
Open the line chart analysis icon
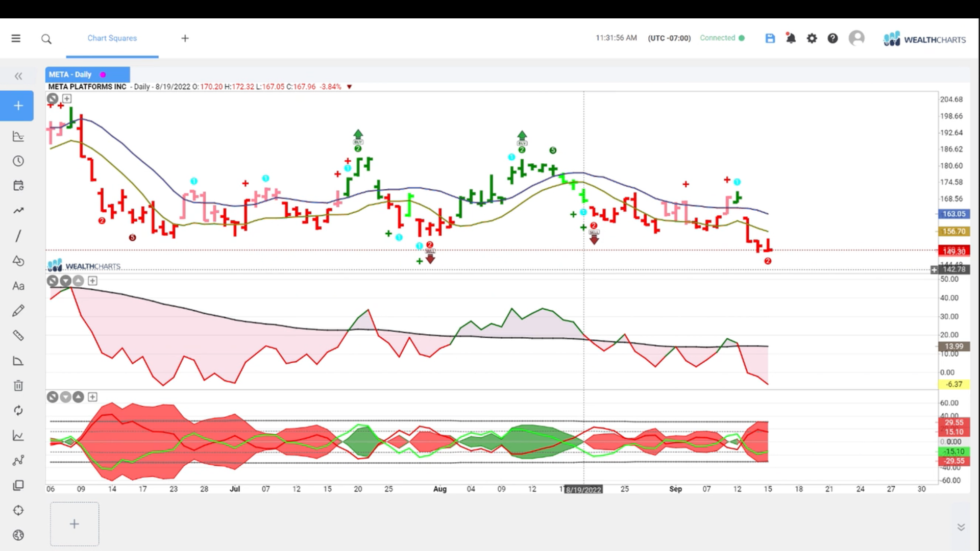(18, 436)
